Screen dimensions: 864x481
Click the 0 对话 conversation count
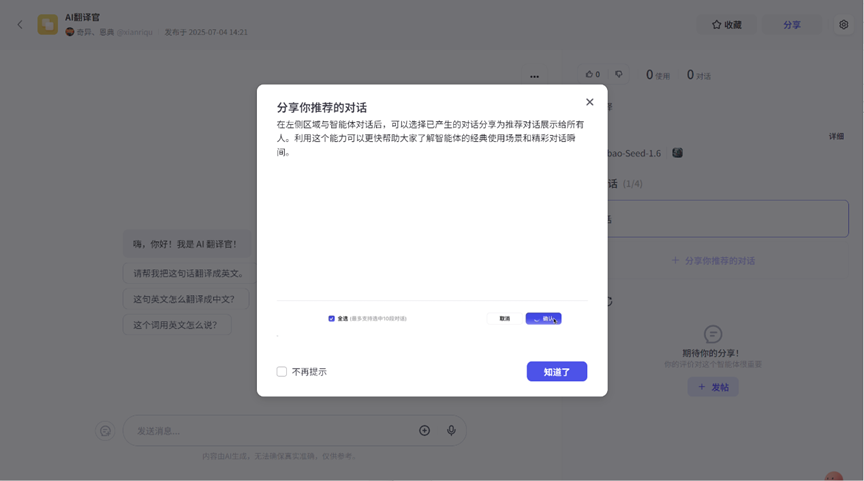(x=698, y=75)
